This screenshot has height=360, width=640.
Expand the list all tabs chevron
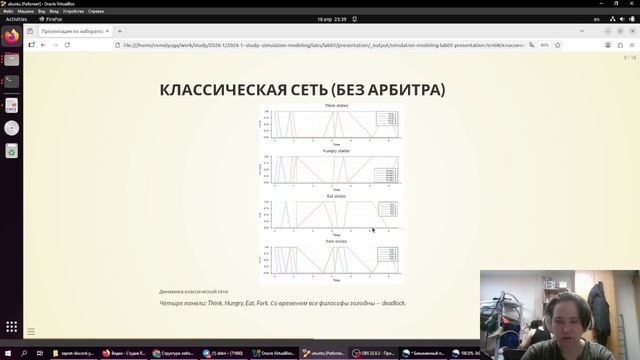pyautogui.click(x=582, y=31)
